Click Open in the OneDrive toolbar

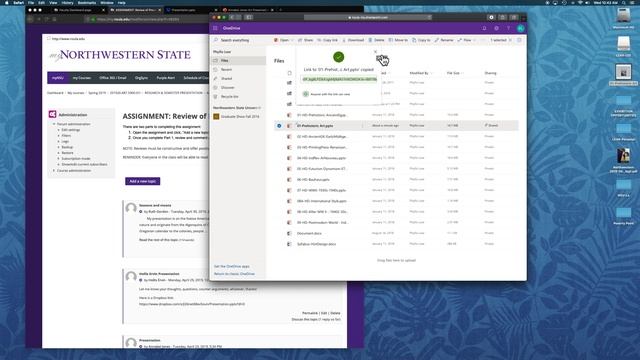point(282,40)
